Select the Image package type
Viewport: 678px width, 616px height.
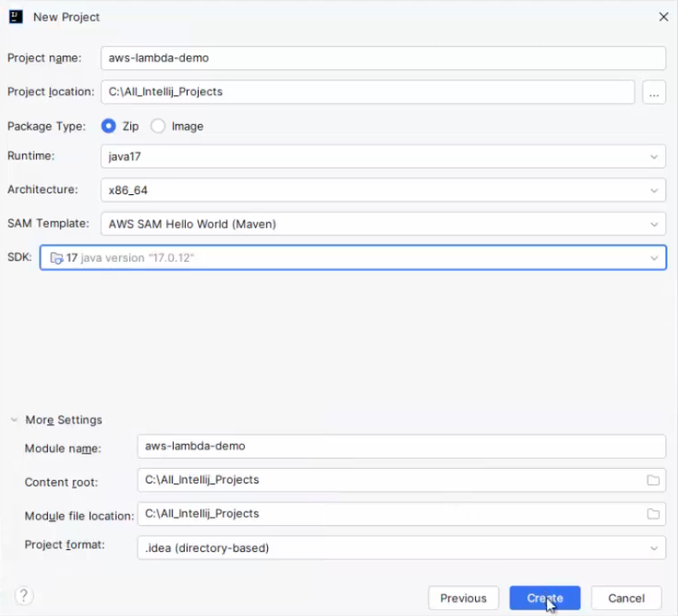[x=158, y=127]
